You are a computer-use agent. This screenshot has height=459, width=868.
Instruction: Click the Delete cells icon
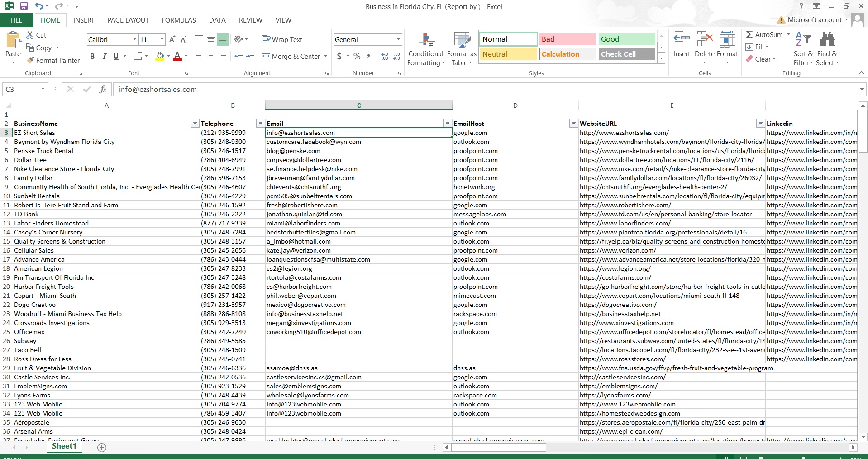pyautogui.click(x=705, y=39)
